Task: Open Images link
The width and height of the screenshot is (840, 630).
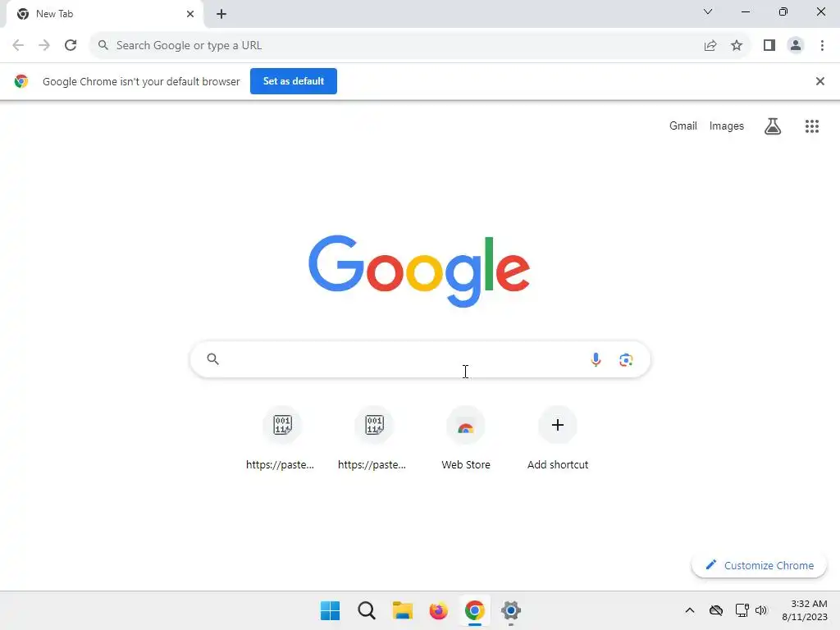Action: (x=727, y=126)
